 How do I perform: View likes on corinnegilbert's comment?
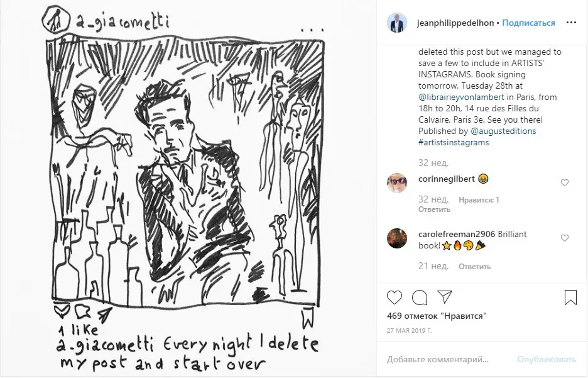[x=479, y=200]
